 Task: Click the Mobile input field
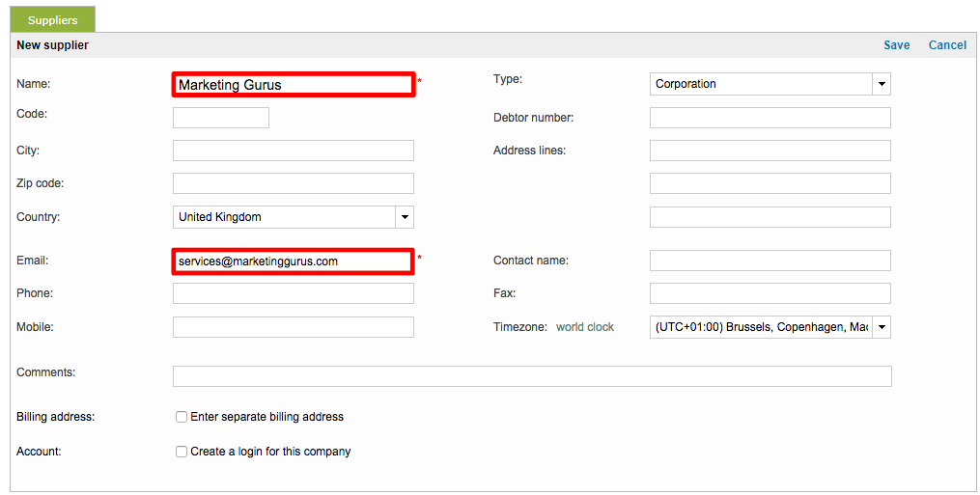coord(293,327)
